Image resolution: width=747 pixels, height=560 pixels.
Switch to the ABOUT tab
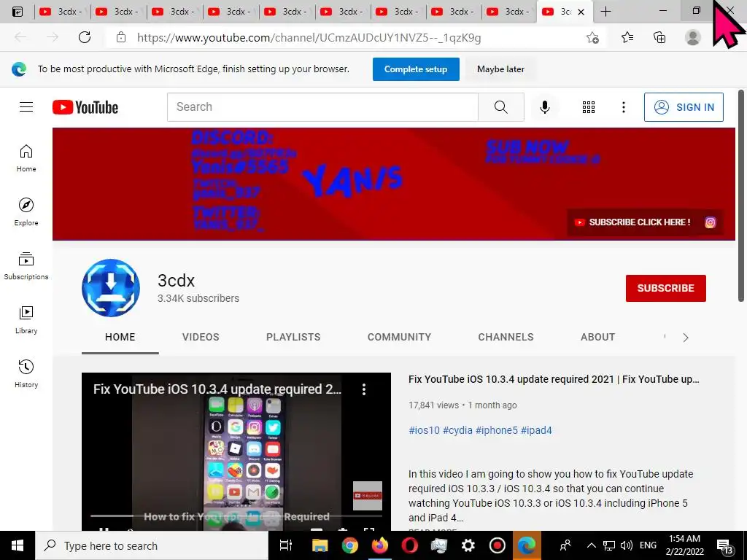tap(598, 337)
